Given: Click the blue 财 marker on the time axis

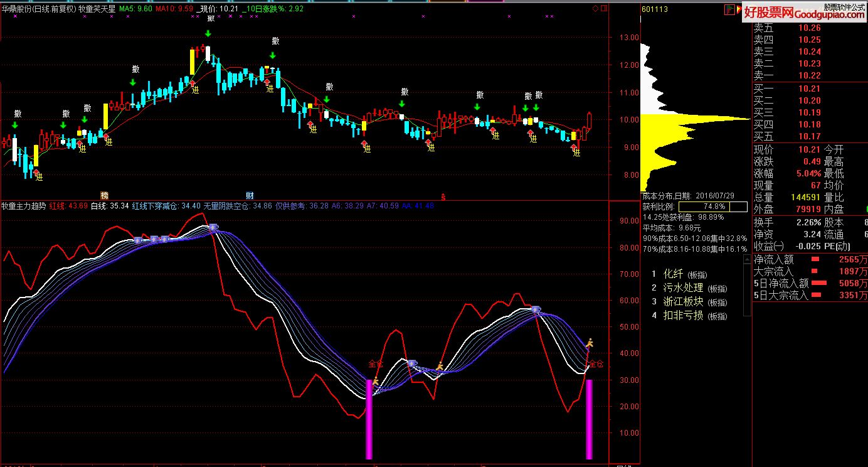Looking at the screenshot, I should point(250,196).
